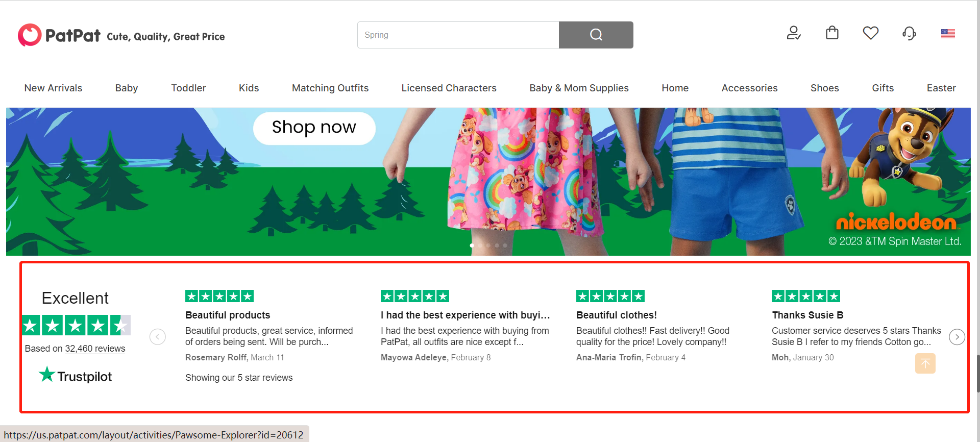Click reviewer name Mayowa Adeleye
Screen dimensions: 980x442
tap(413, 357)
